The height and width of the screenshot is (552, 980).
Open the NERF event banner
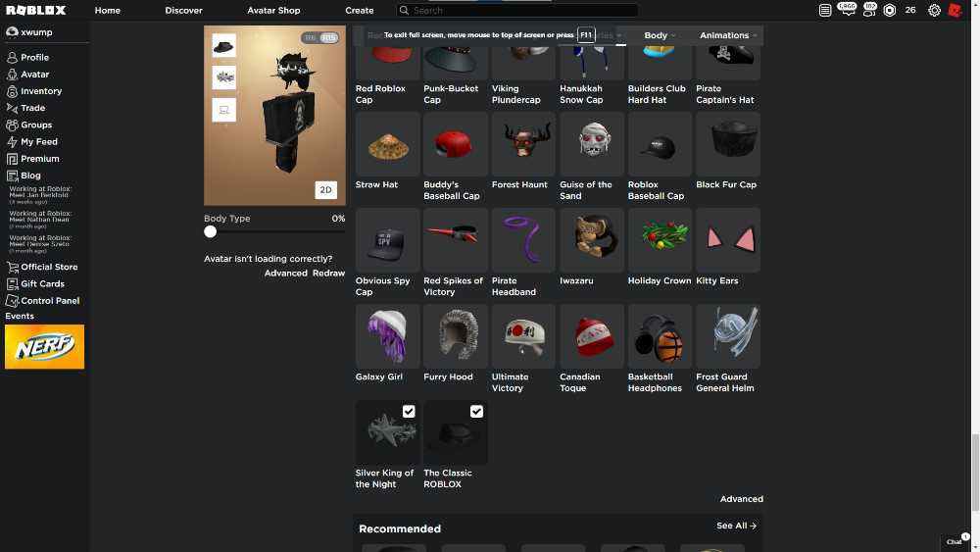tap(44, 346)
